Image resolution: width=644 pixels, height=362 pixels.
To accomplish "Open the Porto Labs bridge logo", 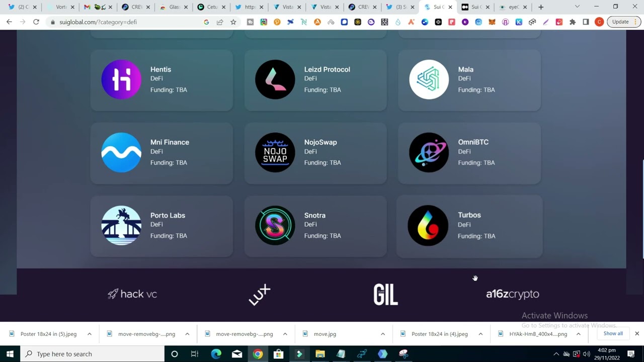I will pos(121,225).
